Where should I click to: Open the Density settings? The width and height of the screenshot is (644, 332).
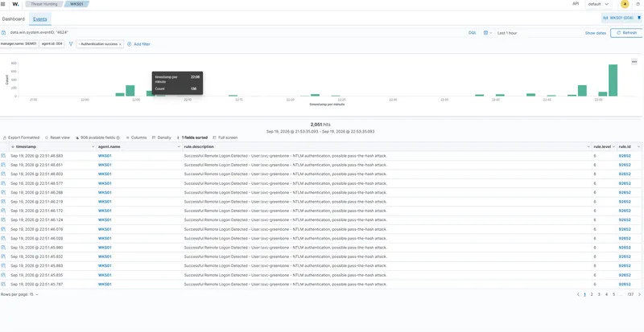click(162, 138)
